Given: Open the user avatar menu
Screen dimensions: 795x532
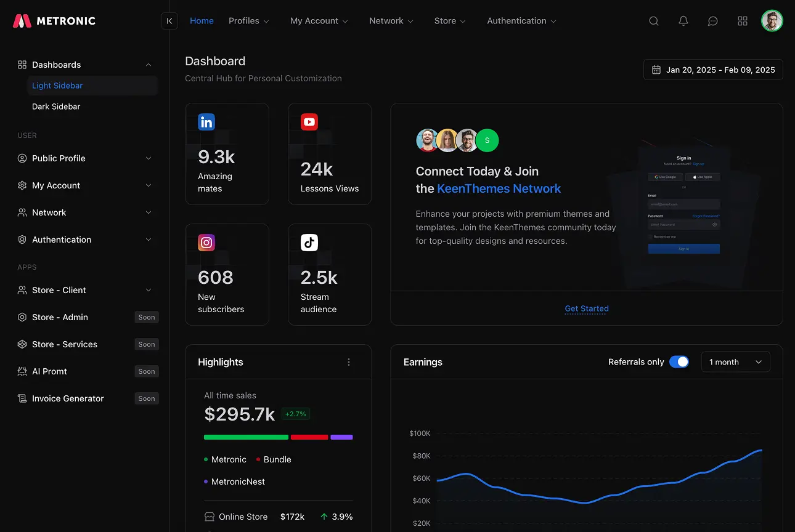Looking at the screenshot, I should [772, 21].
